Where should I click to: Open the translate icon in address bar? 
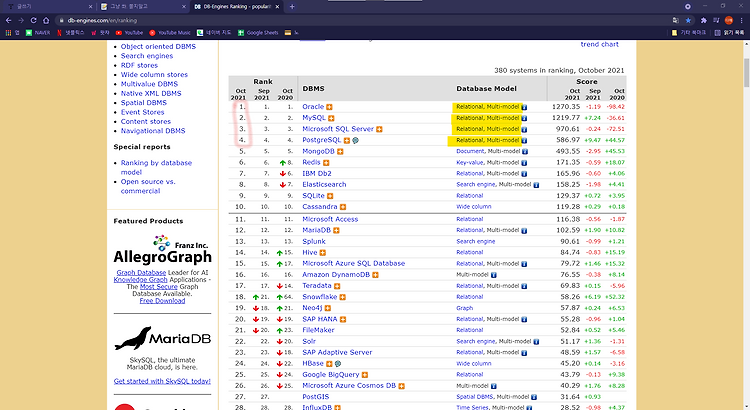(675, 20)
